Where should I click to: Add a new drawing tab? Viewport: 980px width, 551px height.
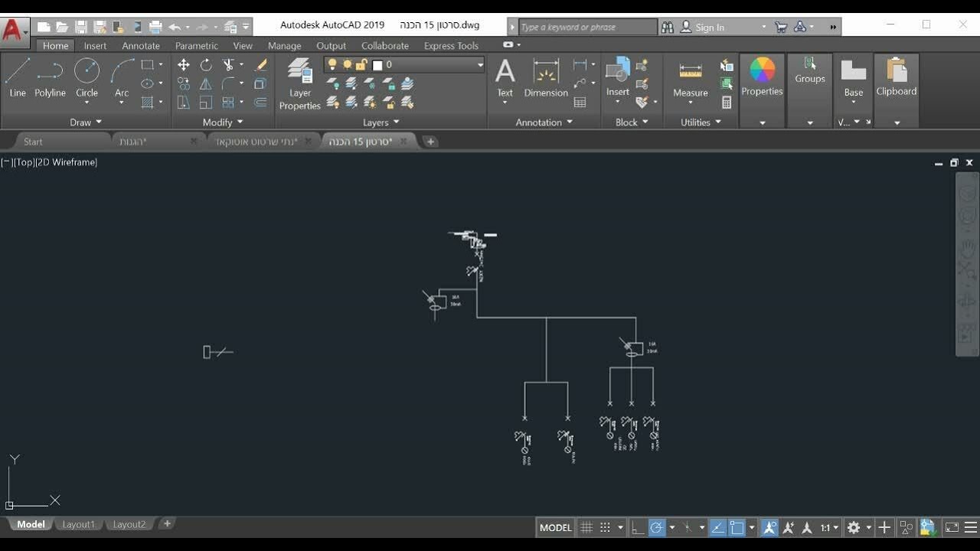tap(430, 142)
